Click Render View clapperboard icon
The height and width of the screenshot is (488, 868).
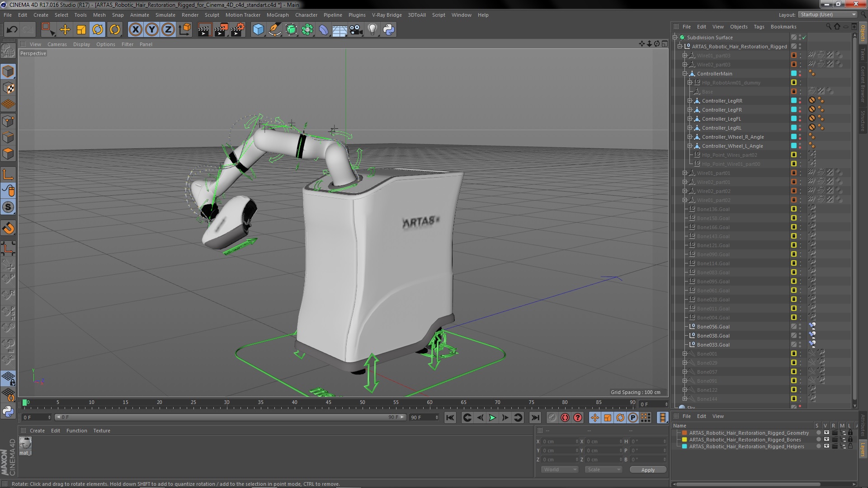pos(204,30)
